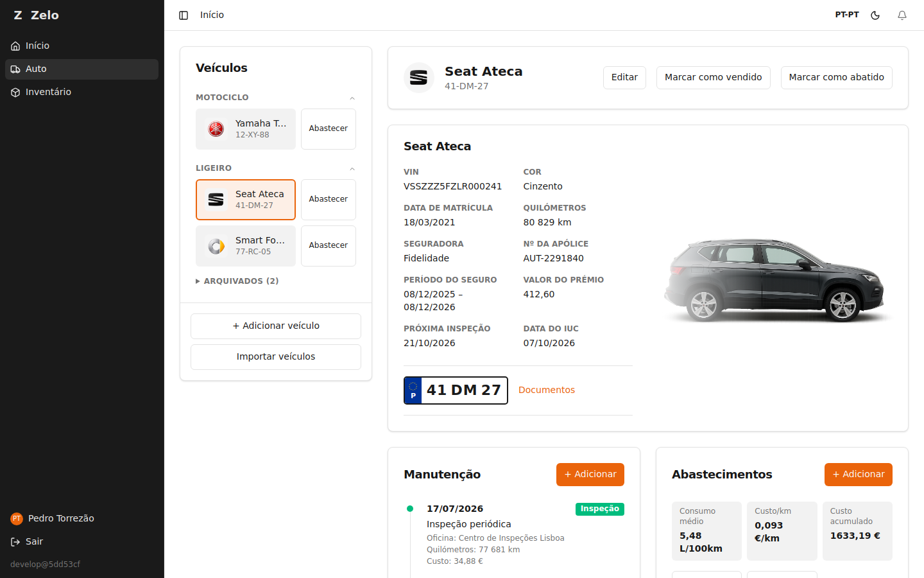Click the develop@5dd53cf version text
Viewport: 924px width, 578px height.
coord(45,565)
